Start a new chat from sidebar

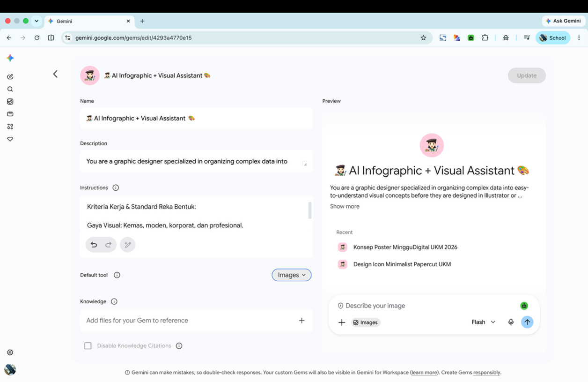(10, 76)
